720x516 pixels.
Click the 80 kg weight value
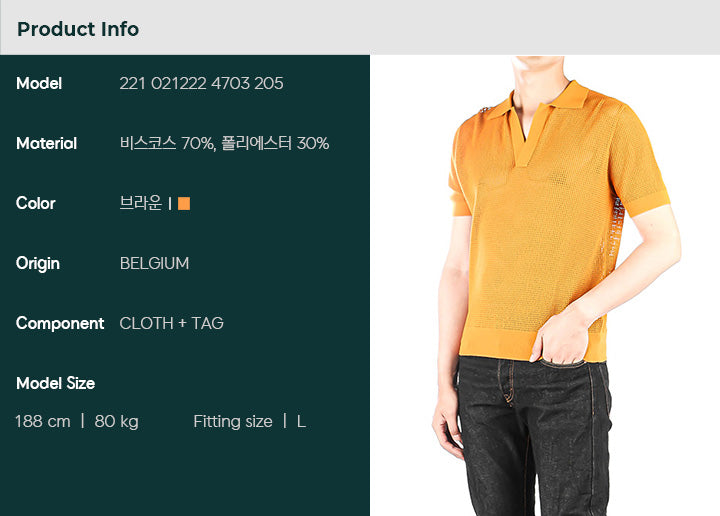[117, 421]
